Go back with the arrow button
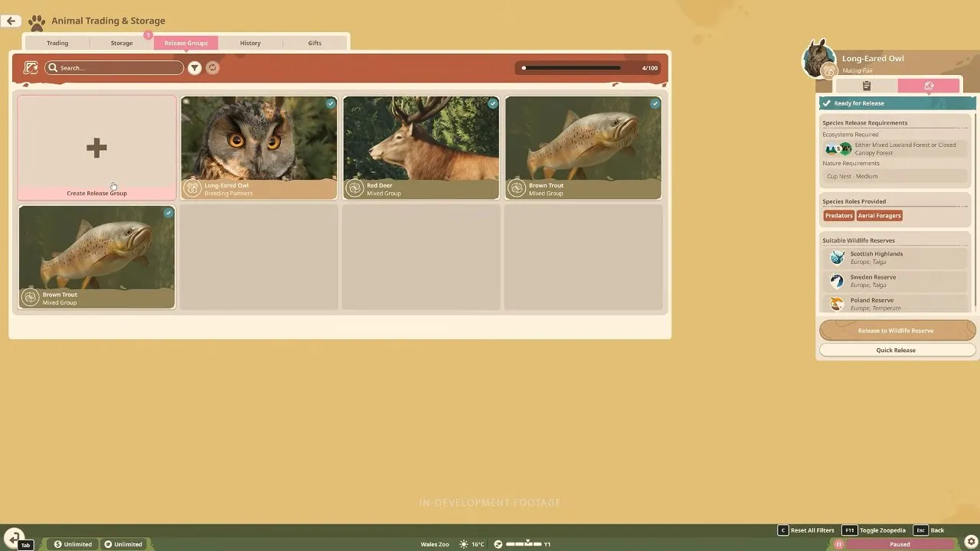Screen dimensions: 980x551 coord(11,21)
